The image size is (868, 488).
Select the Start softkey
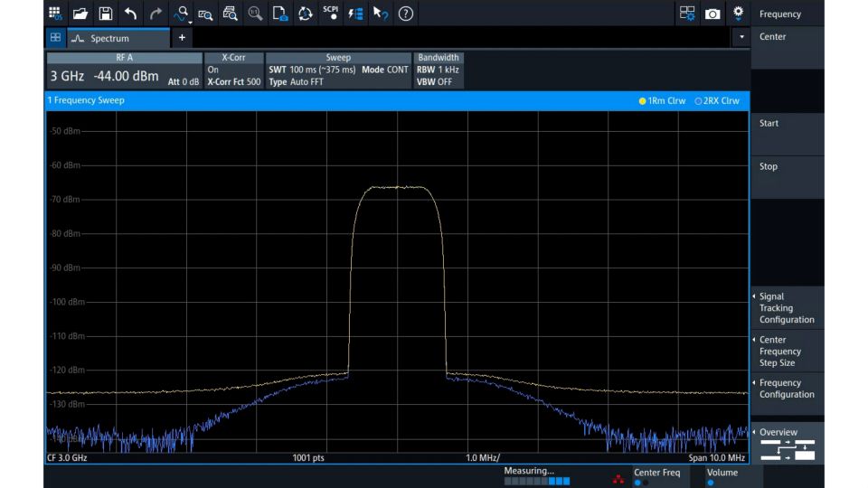pos(788,135)
